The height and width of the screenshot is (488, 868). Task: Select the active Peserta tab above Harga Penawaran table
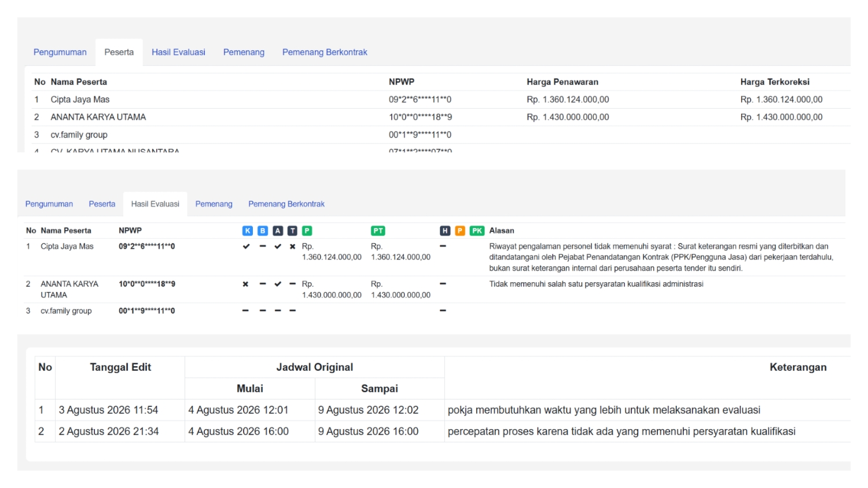pos(119,52)
